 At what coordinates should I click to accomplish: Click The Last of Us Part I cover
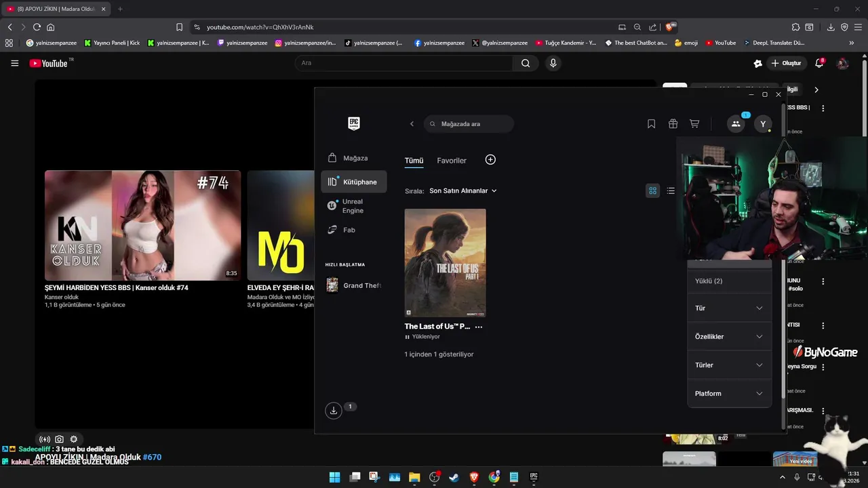click(x=445, y=262)
